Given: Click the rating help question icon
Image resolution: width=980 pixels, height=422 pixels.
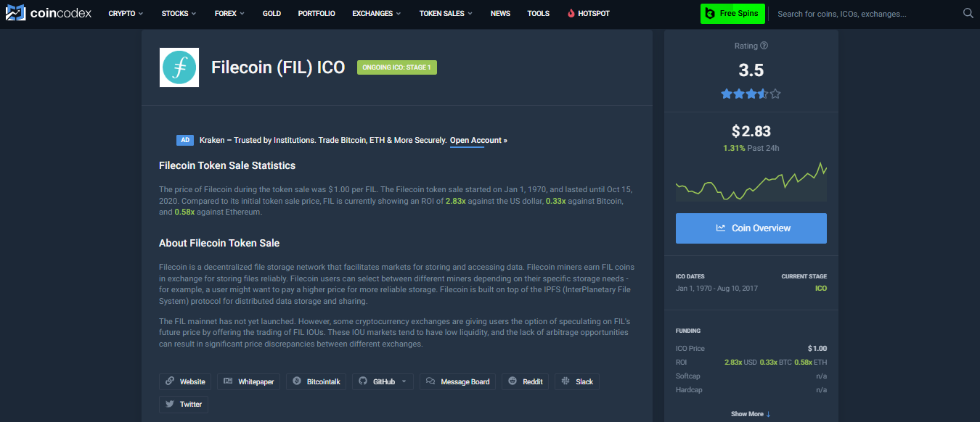Looking at the screenshot, I should point(764,46).
